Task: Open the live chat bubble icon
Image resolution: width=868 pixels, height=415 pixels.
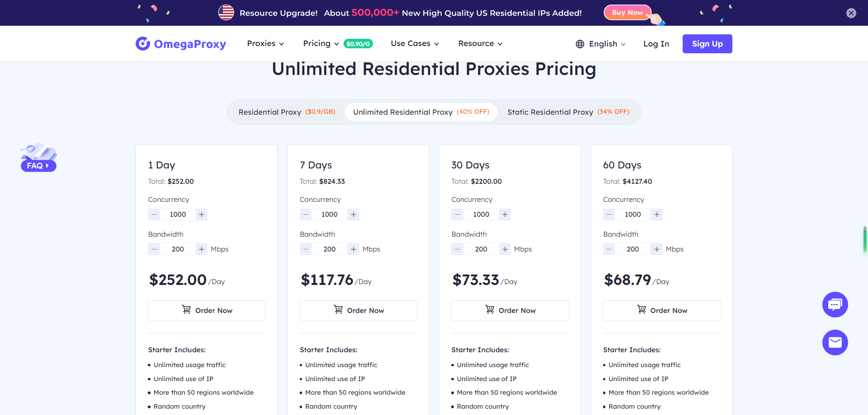Action: (835, 305)
